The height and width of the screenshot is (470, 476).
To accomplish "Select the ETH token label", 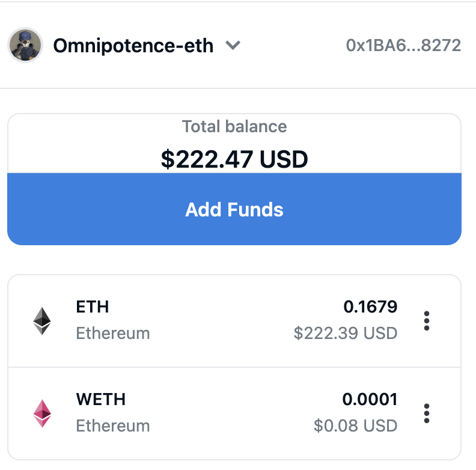I will click(93, 307).
